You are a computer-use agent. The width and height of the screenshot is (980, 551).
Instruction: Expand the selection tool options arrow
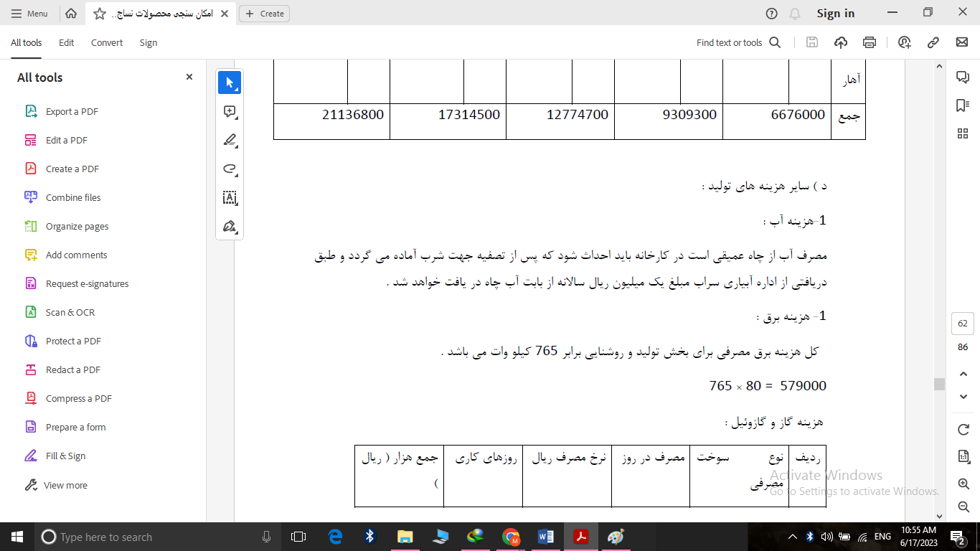(x=237, y=90)
